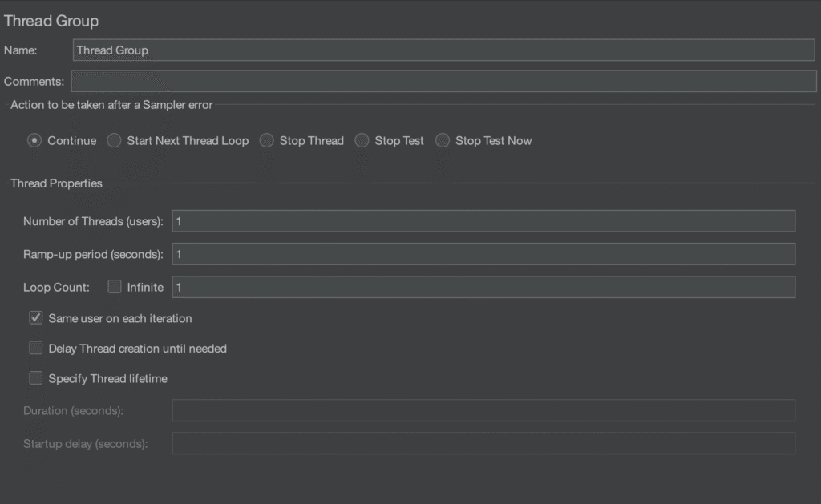The width and height of the screenshot is (821, 504).
Task: Click the Sampler error action section label
Action: 111,105
